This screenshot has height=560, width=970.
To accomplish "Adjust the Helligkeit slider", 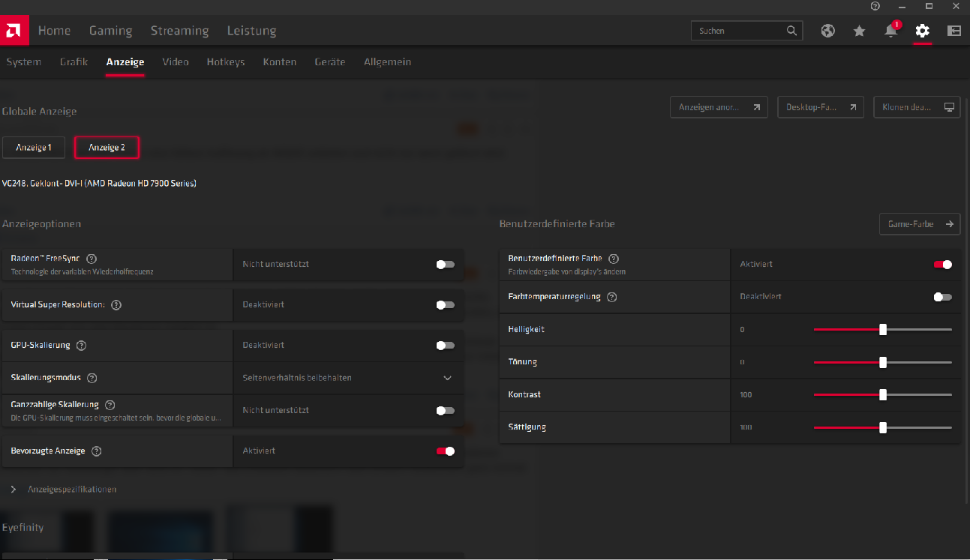I will [883, 330].
